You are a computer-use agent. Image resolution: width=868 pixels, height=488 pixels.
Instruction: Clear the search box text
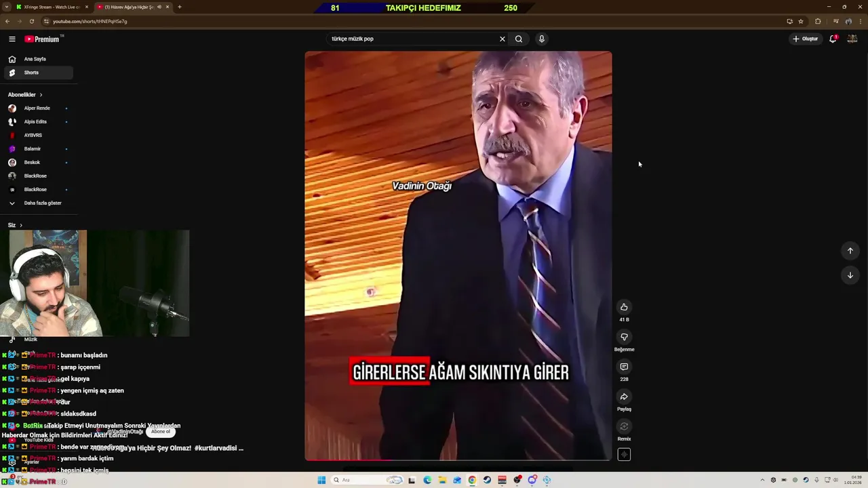tap(502, 39)
